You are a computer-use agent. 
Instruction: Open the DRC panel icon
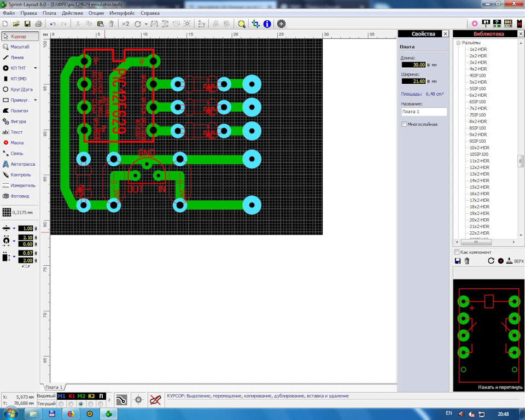pyautogui.click(x=508, y=24)
